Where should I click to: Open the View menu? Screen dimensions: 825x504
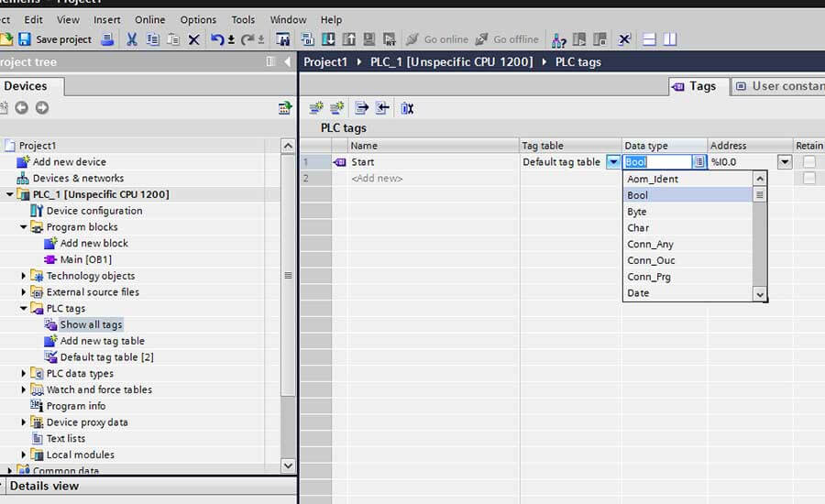[68, 20]
